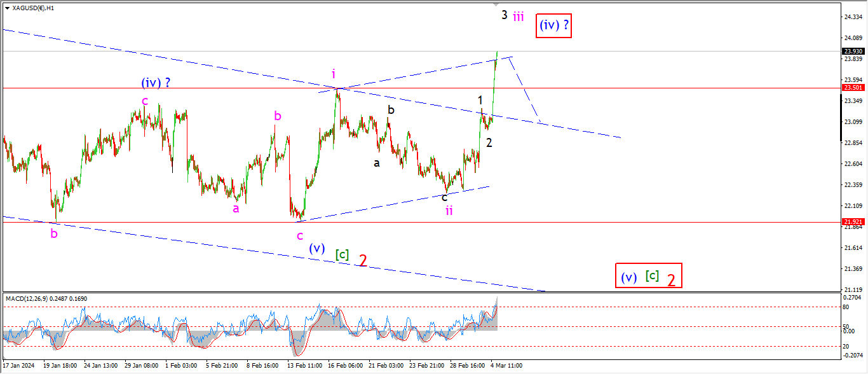Click the blue (v) label near wave c
This screenshot has height=374, width=868.
pyautogui.click(x=316, y=248)
